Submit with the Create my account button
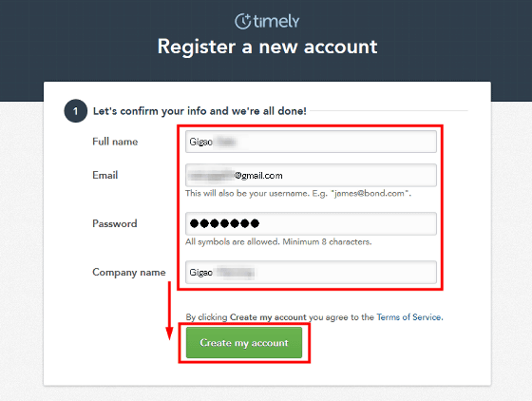 [244, 343]
